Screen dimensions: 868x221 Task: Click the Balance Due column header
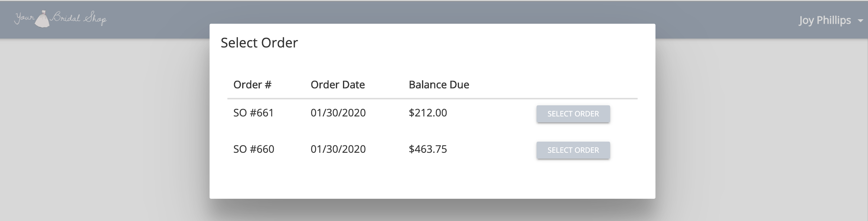[x=439, y=85]
